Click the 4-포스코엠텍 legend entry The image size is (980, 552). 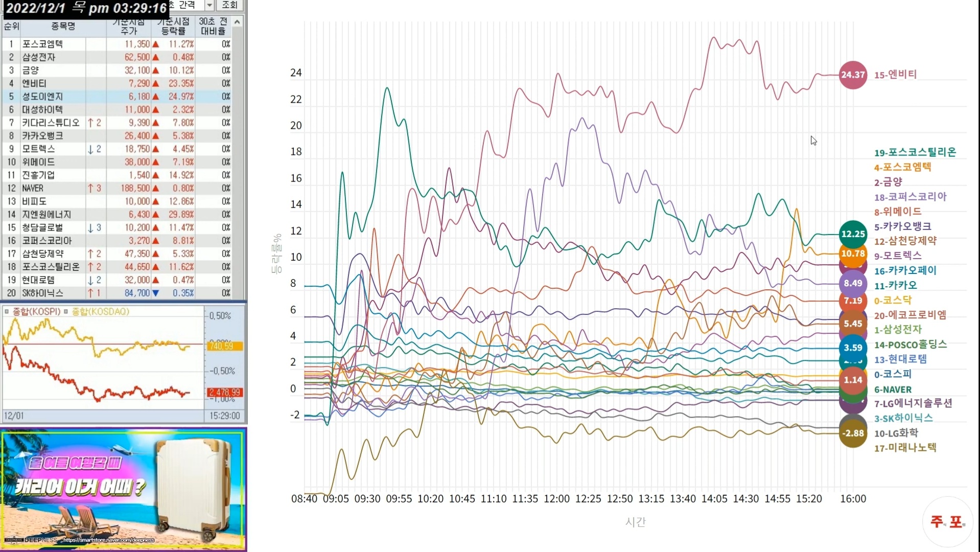tap(902, 167)
